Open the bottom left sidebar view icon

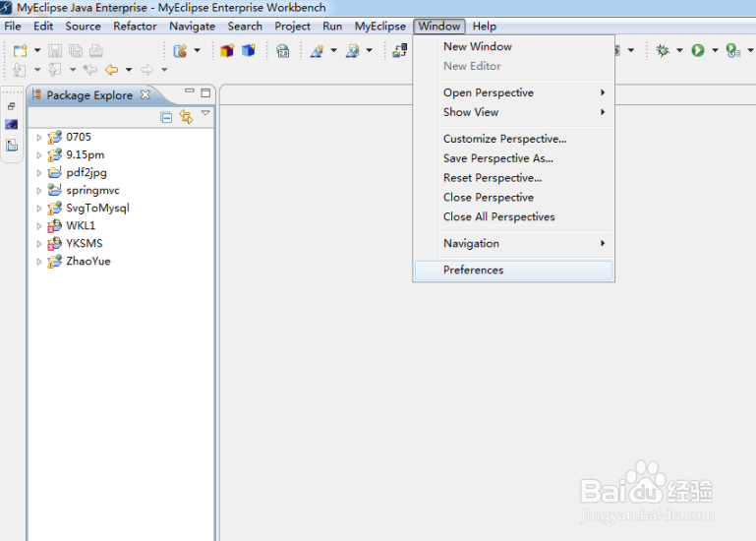point(12,145)
